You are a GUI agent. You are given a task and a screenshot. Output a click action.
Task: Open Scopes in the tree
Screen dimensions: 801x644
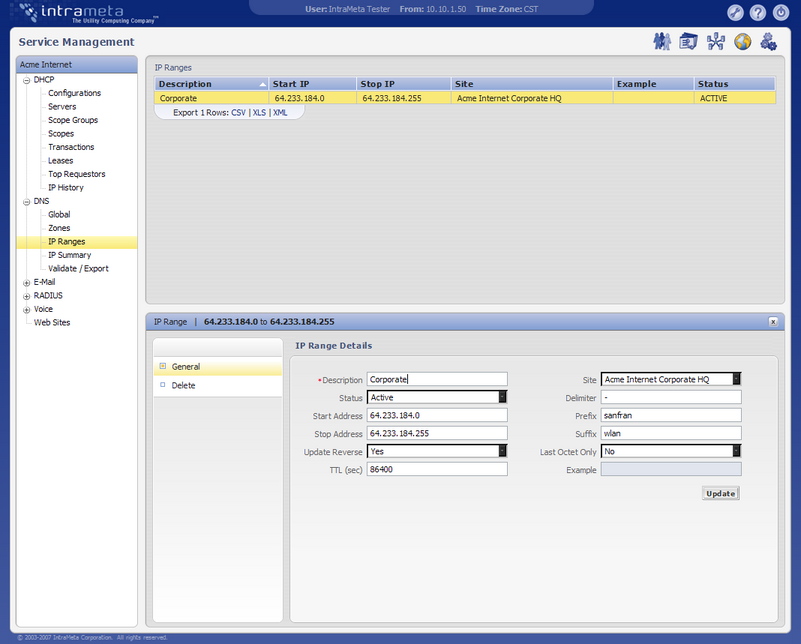tap(61, 134)
